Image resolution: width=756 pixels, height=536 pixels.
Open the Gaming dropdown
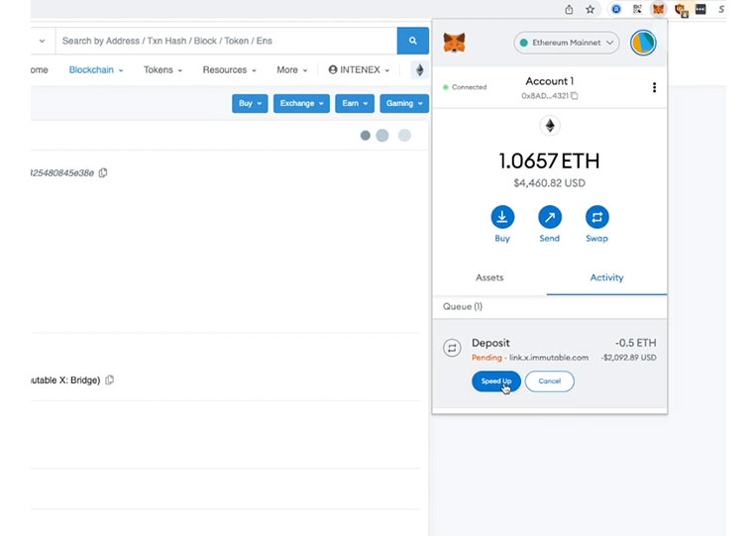[x=404, y=103]
